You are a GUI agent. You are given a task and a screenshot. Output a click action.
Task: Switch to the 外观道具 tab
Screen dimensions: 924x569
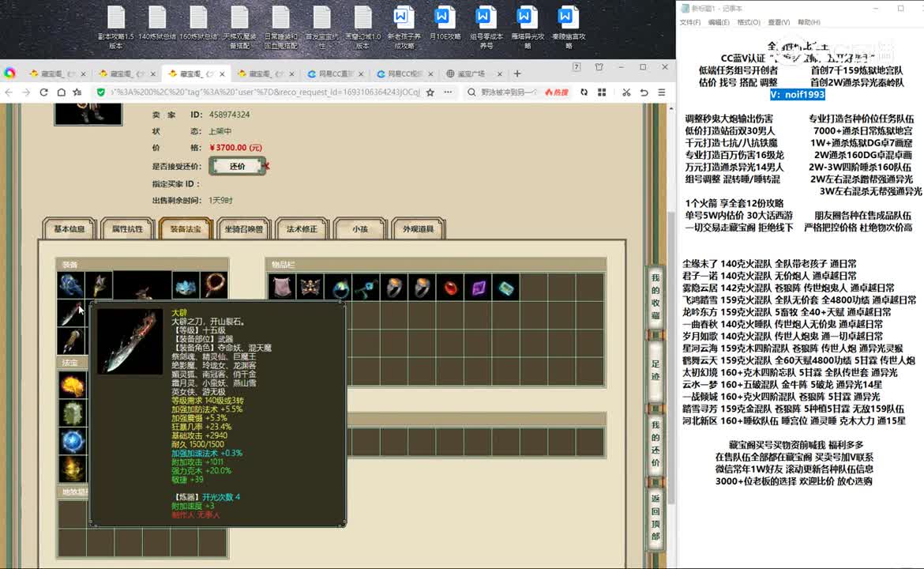419,228
